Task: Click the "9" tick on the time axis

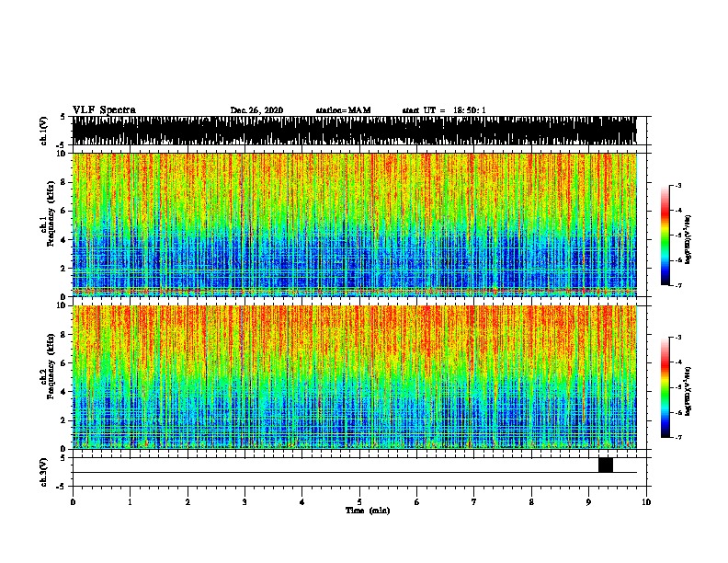Action: point(588,502)
